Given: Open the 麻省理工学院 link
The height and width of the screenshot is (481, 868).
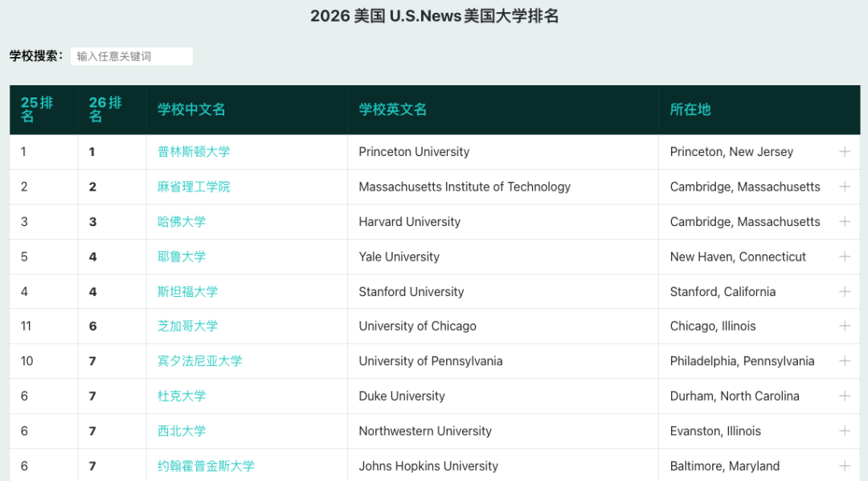Looking at the screenshot, I should [x=193, y=186].
